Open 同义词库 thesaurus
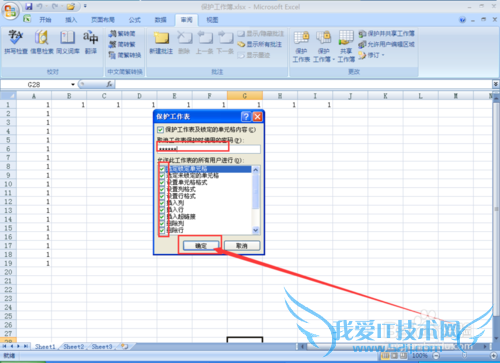Image resolution: width=500 pixels, height=363 pixels. click(x=68, y=42)
